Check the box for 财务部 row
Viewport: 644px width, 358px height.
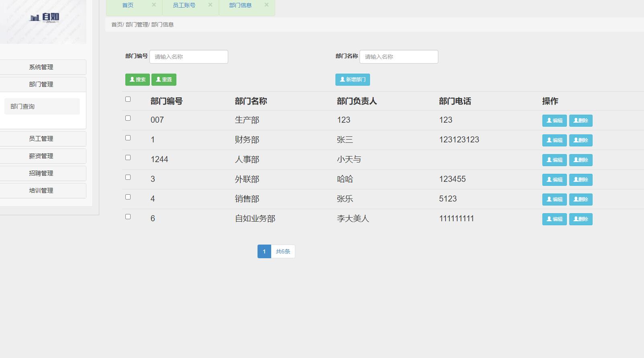128,138
